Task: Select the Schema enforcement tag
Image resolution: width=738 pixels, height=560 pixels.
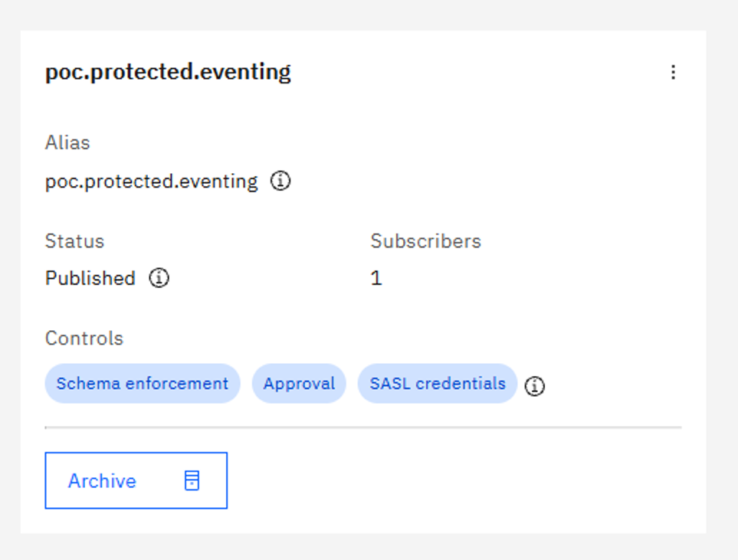Action: (143, 383)
